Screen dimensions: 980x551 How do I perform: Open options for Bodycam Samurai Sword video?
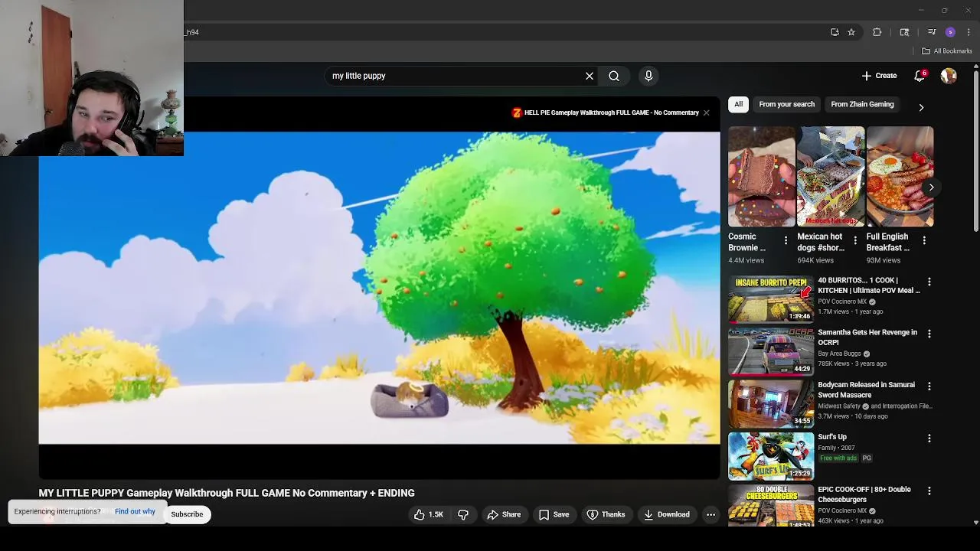click(929, 386)
